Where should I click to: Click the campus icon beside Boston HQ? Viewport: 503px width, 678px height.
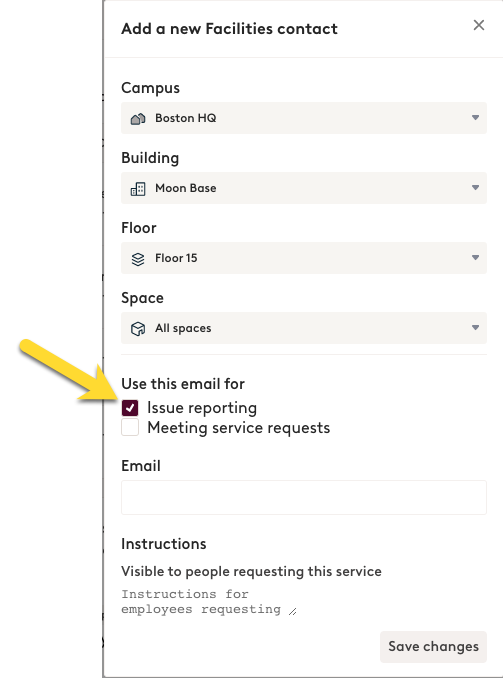(138, 118)
